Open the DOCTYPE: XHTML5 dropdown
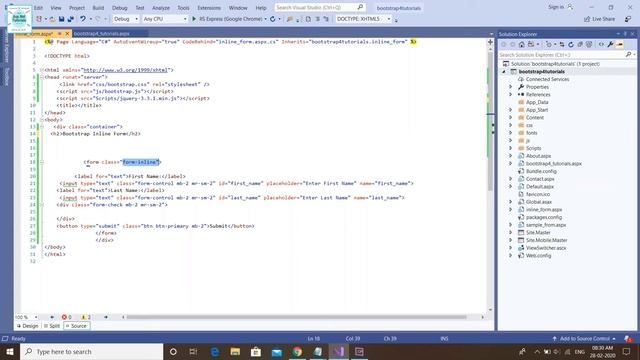 363,19
